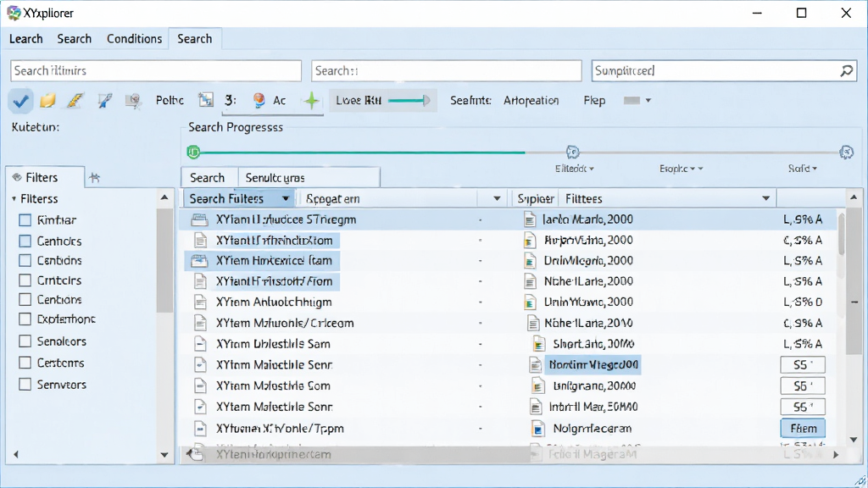Enable the Centidns checkbox
The image size is (868, 488).
click(25, 260)
